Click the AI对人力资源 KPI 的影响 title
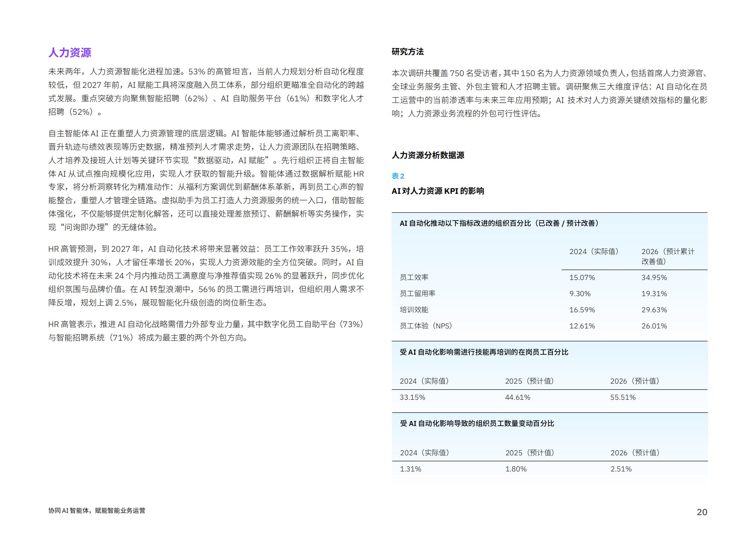Screen dimensions: 756x534 pyautogui.click(x=438, y=191)
